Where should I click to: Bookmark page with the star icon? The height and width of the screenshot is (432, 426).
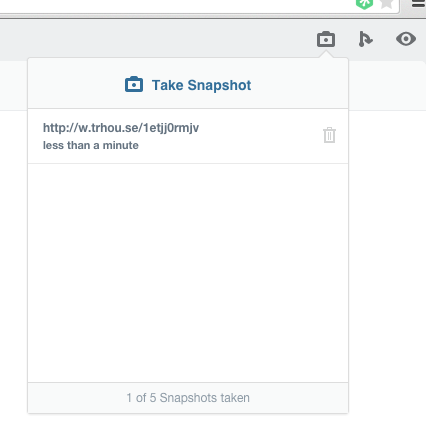tap(387, 4)
